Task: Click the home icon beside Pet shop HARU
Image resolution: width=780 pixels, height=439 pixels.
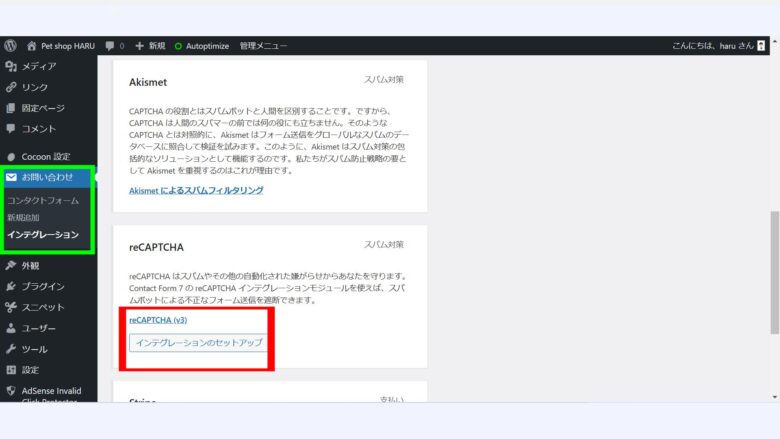Action: (31, 46)
